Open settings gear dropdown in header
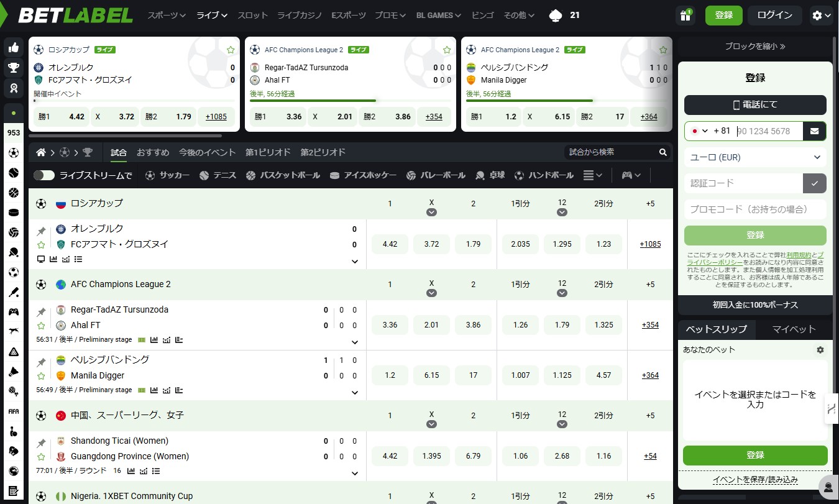 tap(822, 16)
